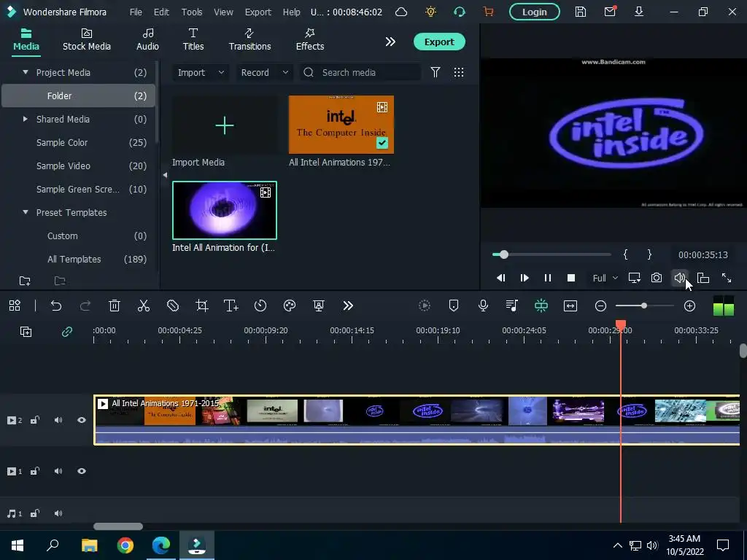
Task: Adjust the timeline zoom slider
Action: tap(644, 306)
